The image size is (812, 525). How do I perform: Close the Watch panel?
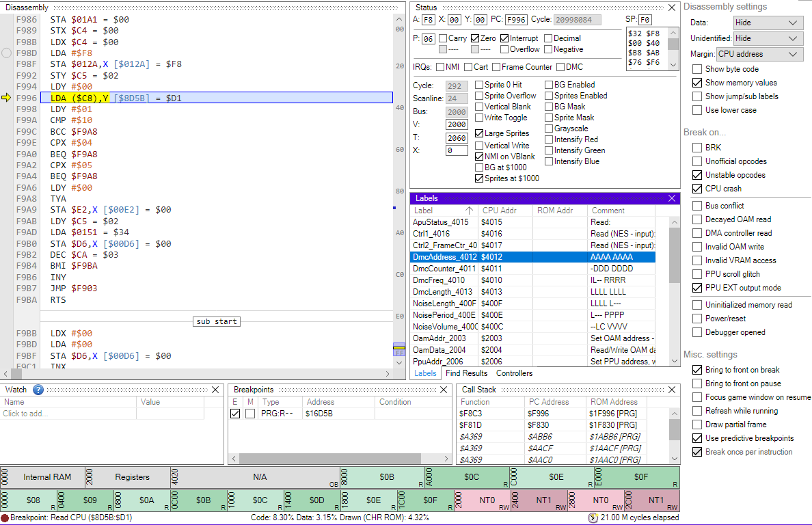pos(215,390)
